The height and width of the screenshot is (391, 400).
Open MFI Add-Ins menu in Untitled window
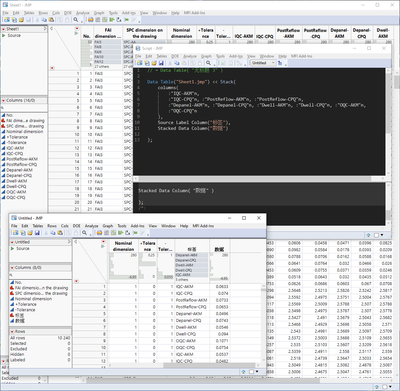203,226
